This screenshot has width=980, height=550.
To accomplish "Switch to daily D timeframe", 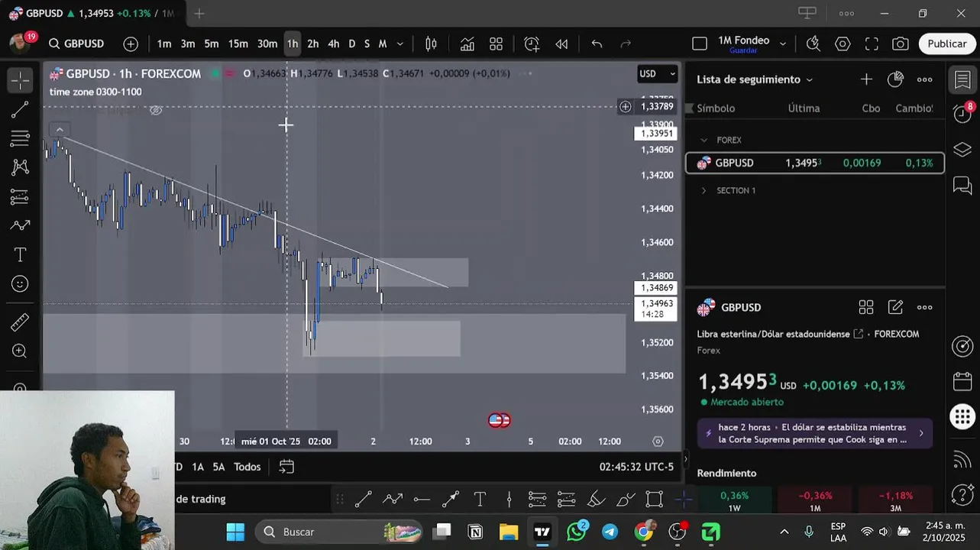I will coord(352,44).
